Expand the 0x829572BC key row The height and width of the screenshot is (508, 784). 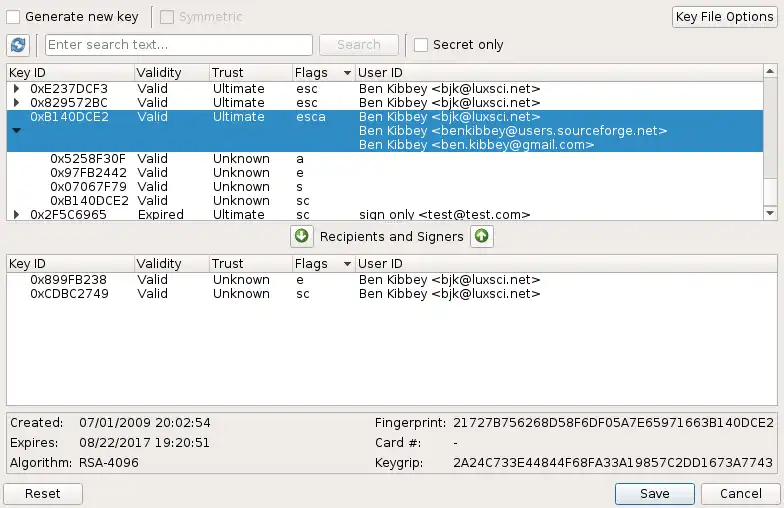pos(16,102)
